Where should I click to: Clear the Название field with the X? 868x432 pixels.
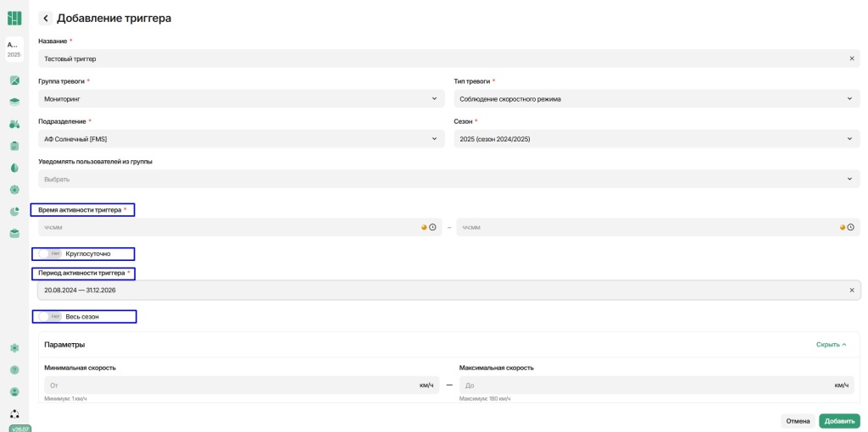[x=852, y=58]
